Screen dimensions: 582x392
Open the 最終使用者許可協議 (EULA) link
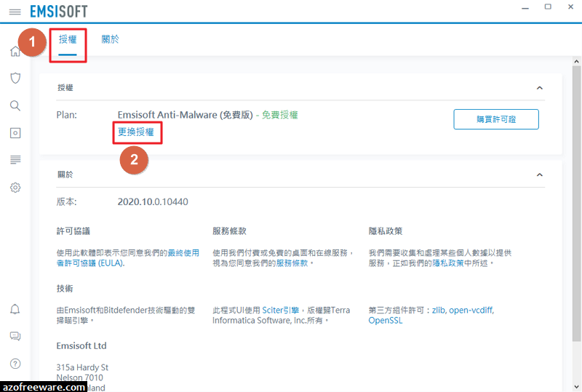click(128, 258)
